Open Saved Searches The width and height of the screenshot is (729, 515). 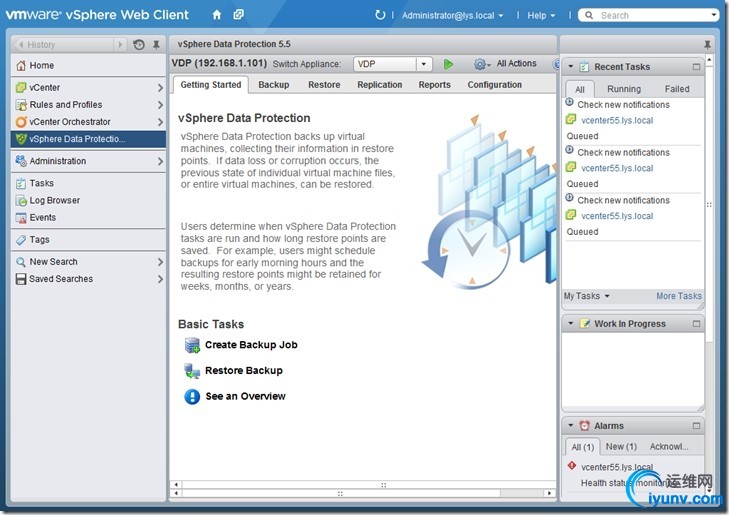(x=88, y=279)
